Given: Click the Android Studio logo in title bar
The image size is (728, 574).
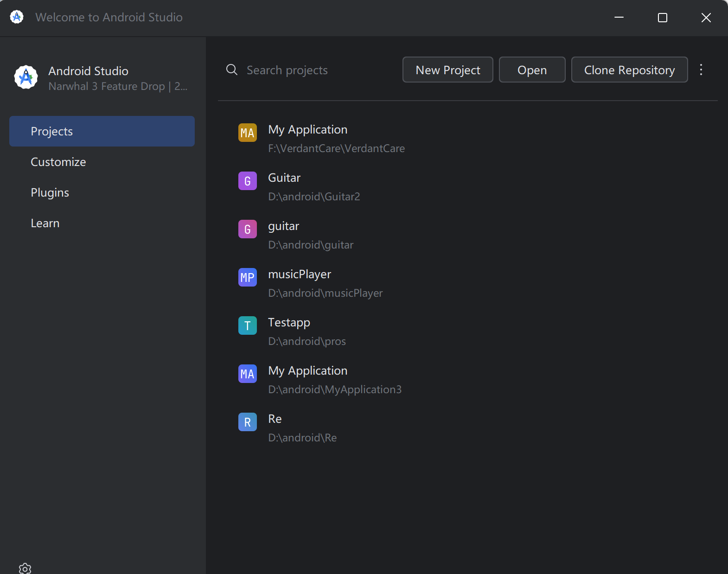Looking at the screenshot, I should pos(17,17).
